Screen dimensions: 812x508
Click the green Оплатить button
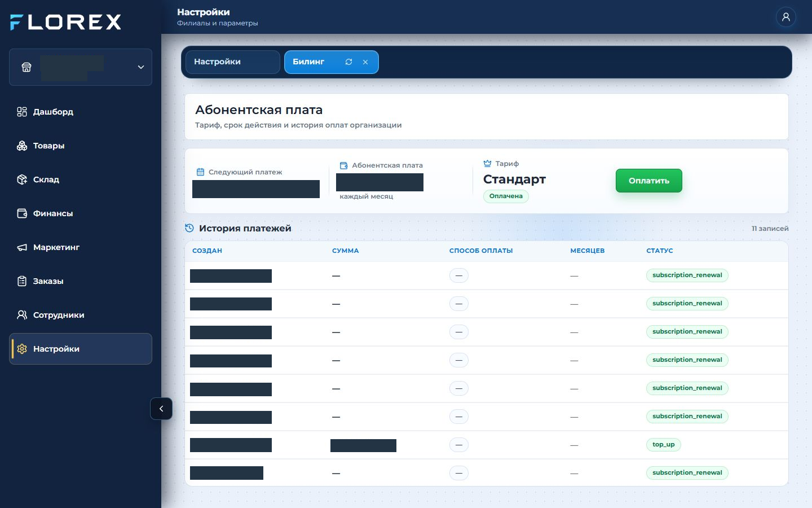648,181
